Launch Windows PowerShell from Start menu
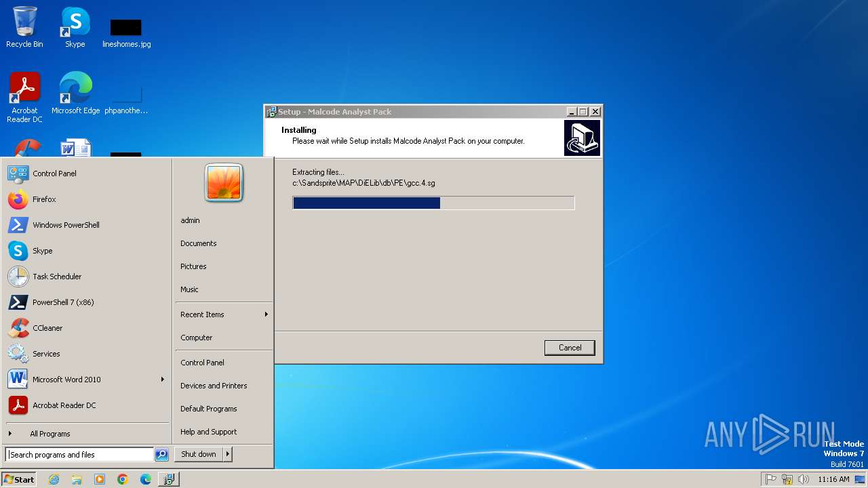868x488 pixels. point(86,225)
